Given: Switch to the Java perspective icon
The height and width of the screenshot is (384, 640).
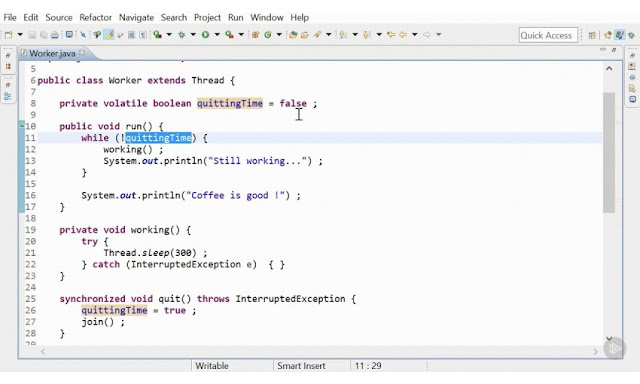Looking at the screenshot, I should click(619, 35).
